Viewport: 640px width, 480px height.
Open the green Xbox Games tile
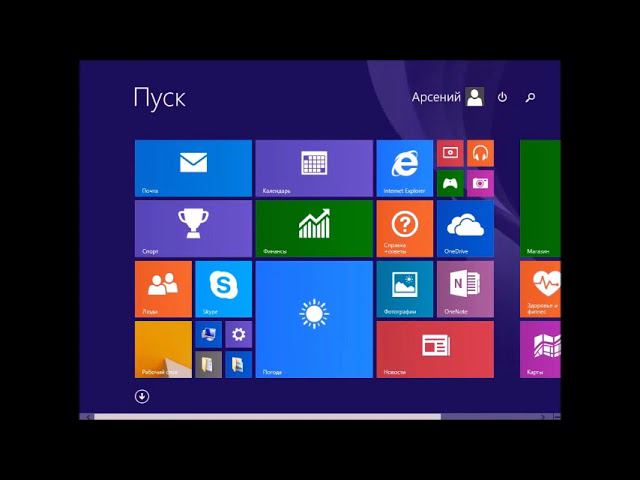click(x=450, y=184)
